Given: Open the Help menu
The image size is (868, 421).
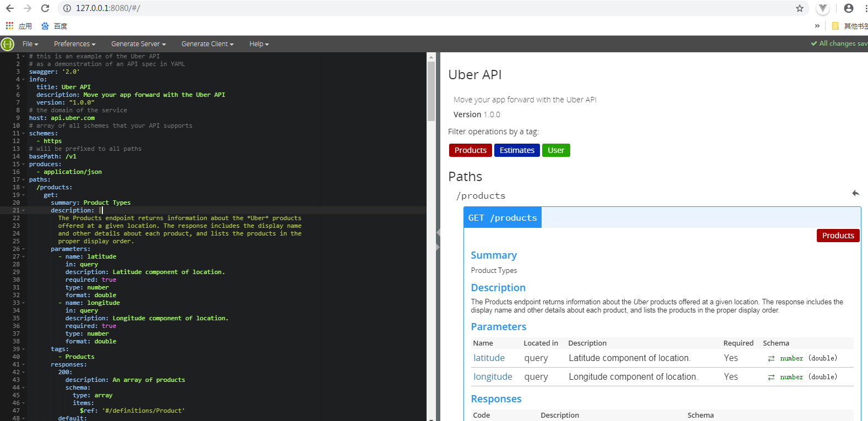Looking at the screenshot, I should click(x=259, y=44).
